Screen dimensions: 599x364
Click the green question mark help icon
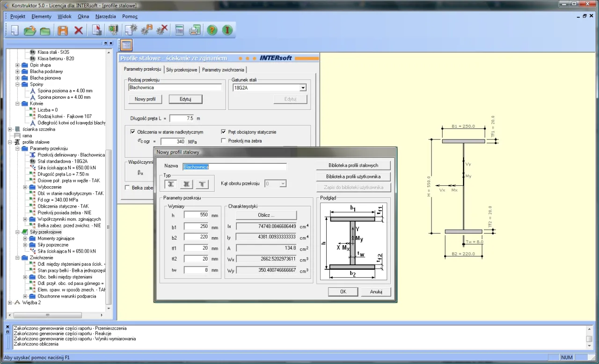[212, 30]
